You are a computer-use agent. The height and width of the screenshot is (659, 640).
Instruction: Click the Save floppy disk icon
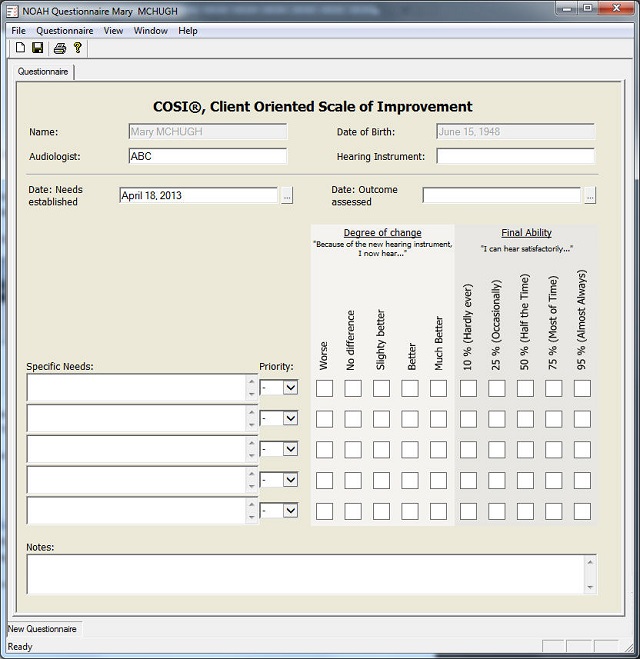click(38, 48)
